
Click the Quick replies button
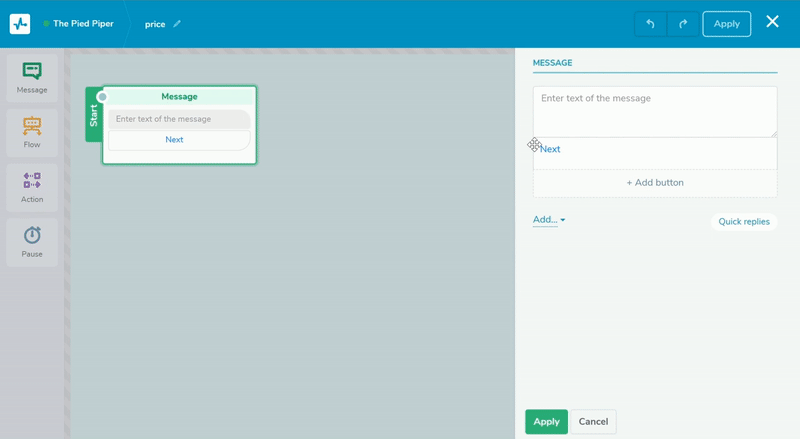744,222
